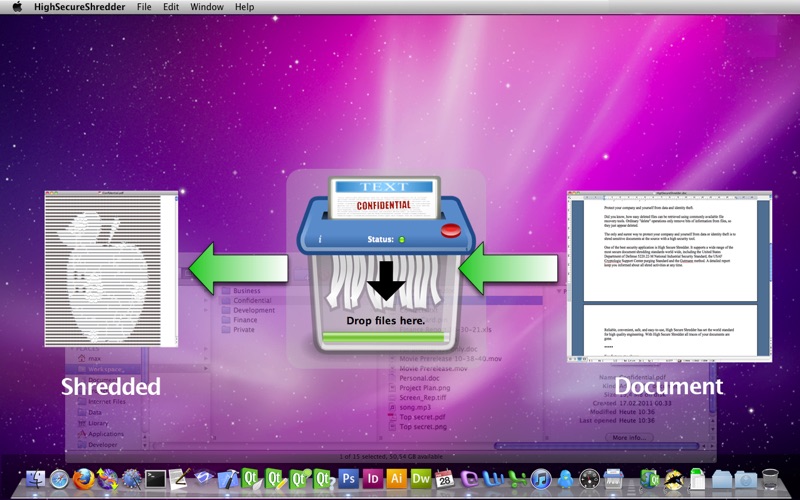Open the Help menu

pyautogui.click(x=244, y=7)
